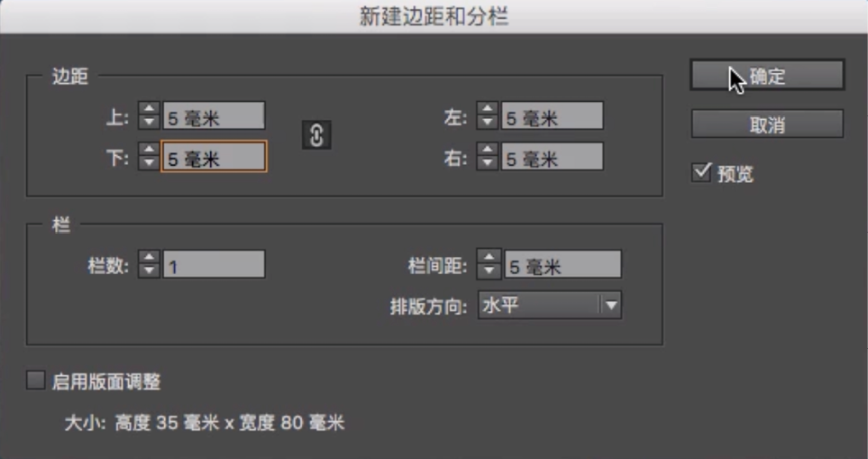Decrease the left margin (左) value
This screenshot has height=459, width=868.
tap(487, 122)
